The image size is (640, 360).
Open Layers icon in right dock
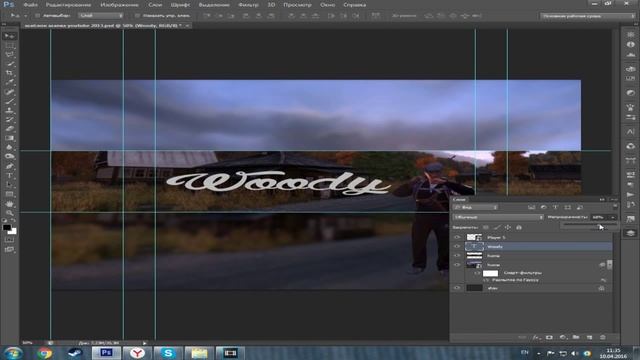631,233
